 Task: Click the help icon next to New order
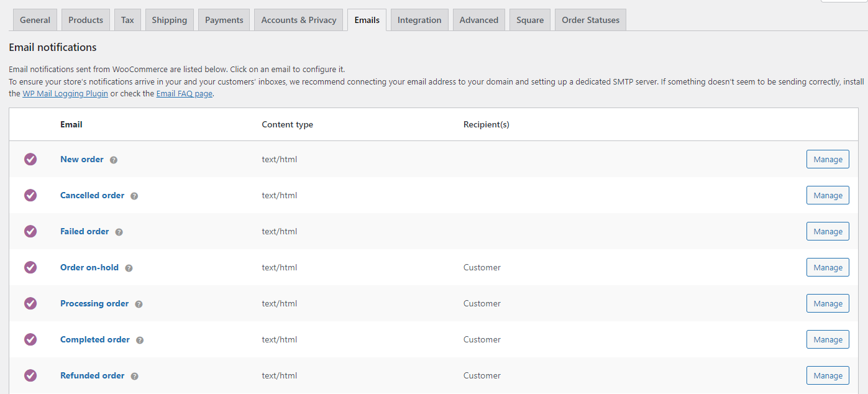[114, 160]
